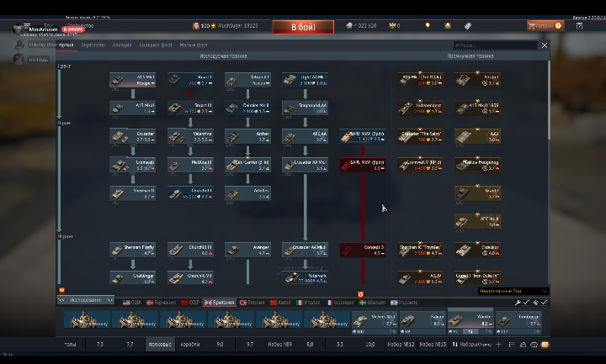Select the Challenger card
606x364 pixels.
pyautogui.click(x=133, y=278)
